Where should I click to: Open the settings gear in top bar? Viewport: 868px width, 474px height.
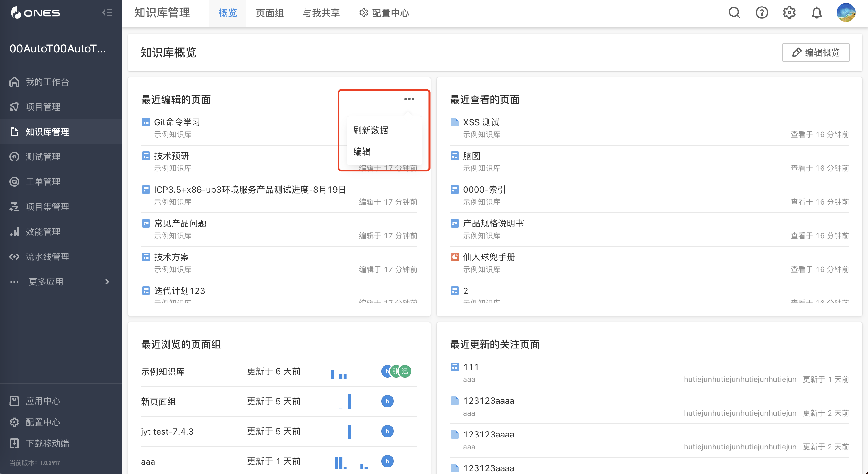[x=789, y=13]
